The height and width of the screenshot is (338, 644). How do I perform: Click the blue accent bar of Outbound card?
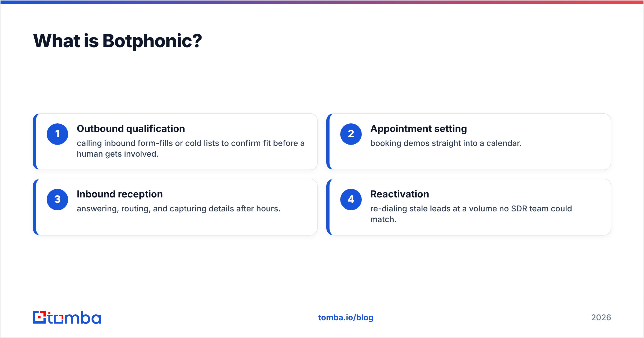coord(34,142)
